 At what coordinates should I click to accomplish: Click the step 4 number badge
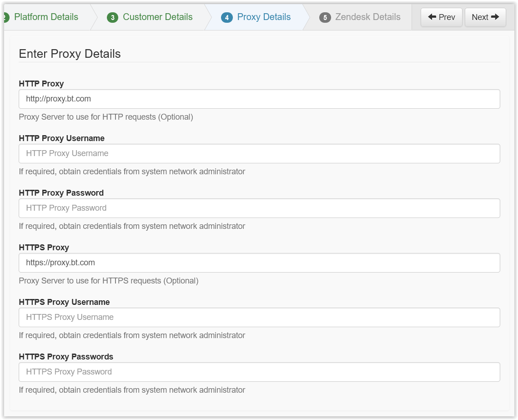pos(226,17)
